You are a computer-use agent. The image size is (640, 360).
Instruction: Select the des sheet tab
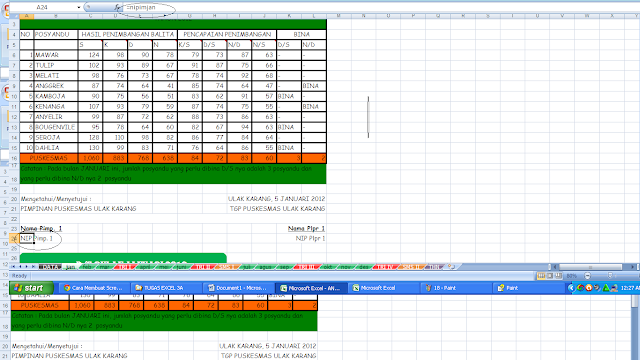(363, 267)
